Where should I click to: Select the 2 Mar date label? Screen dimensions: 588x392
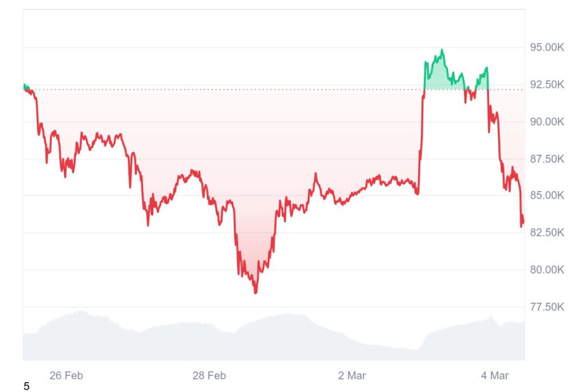coord(351,376)
